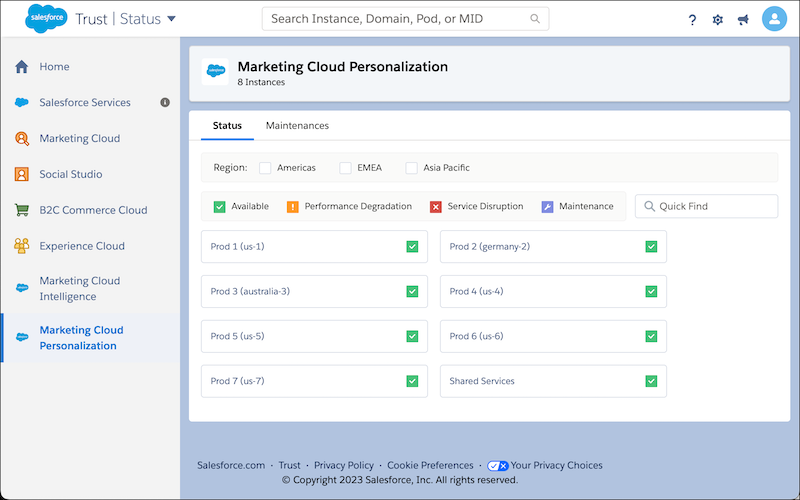Click the green status icon for Prod 4

[x=651, y=291]
